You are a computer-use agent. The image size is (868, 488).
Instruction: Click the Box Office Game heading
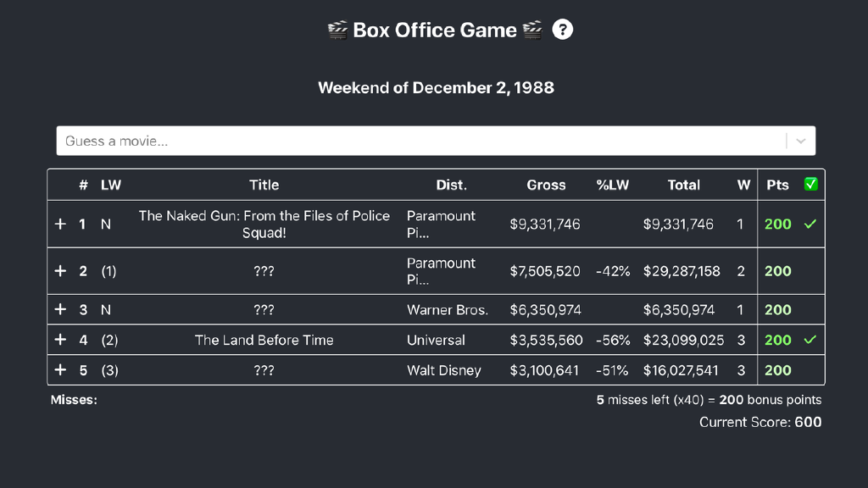[434, 30]
